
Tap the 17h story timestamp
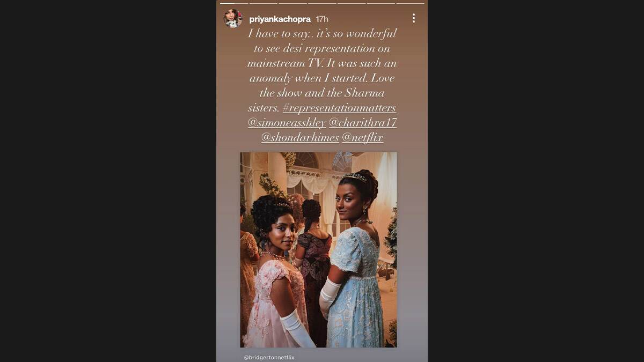pyautogui.click(x=322, y=19)
